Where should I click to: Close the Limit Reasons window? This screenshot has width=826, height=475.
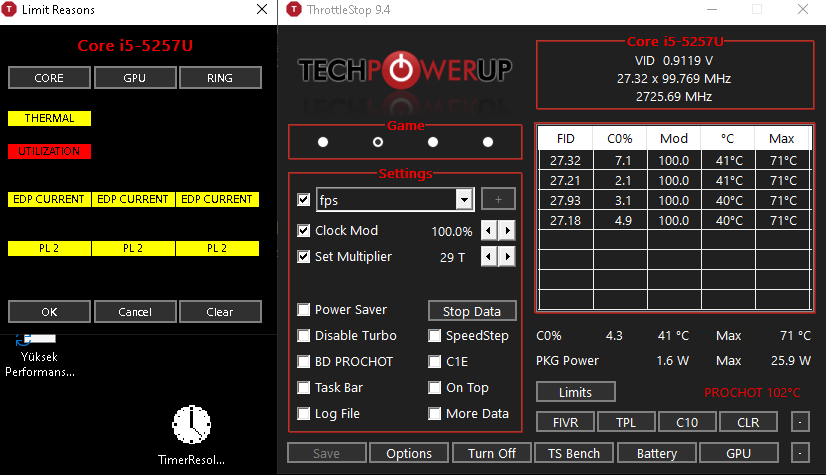click(262, 9)
